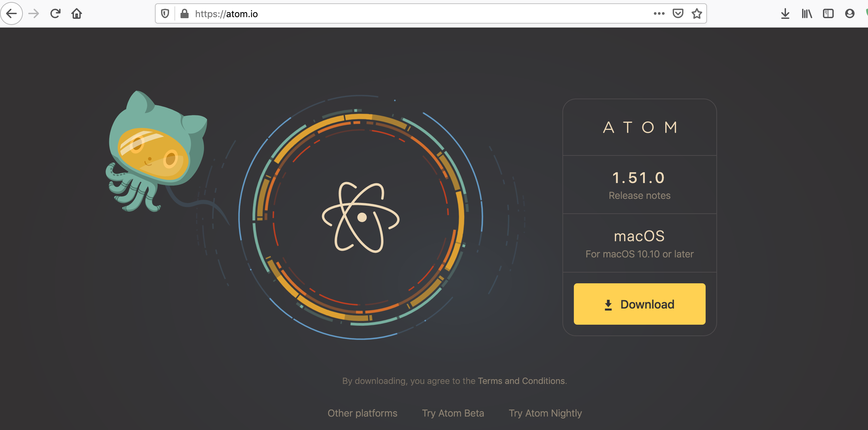Click the padlock site security icon
This screenshot has width=868, height=430.
pos(184,13)
